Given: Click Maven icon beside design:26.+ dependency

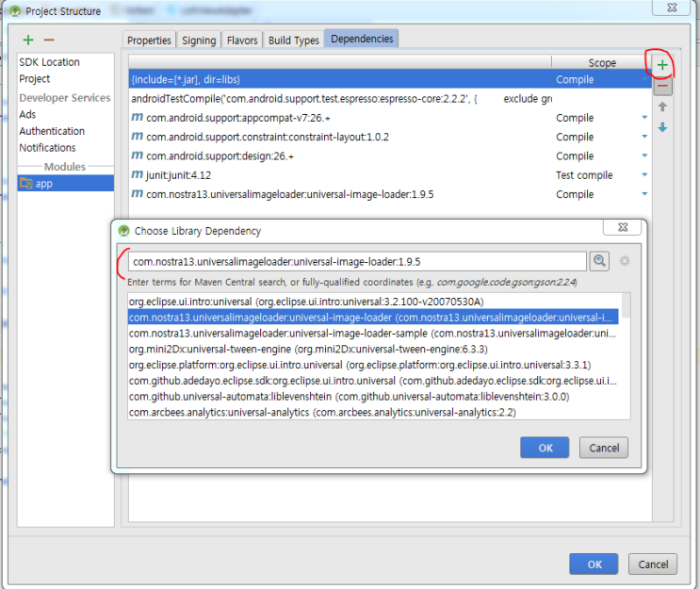Looking at the screenshot, I should tap(137, 155).
